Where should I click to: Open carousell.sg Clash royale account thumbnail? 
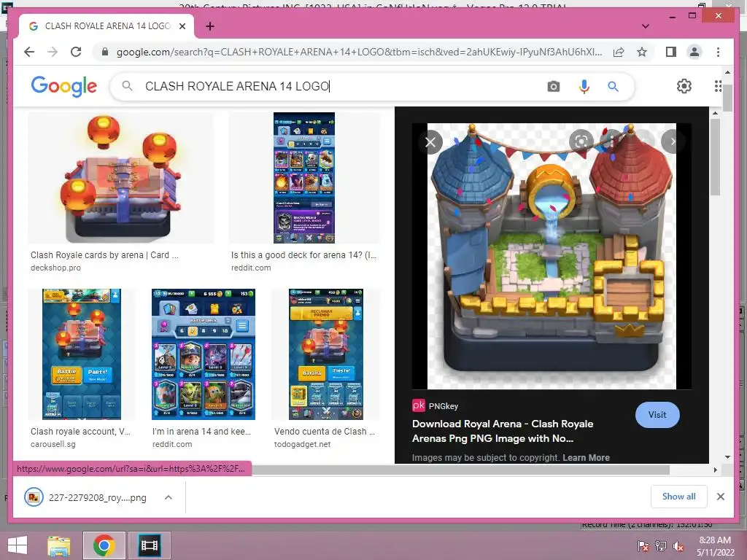tap(82, 354)
